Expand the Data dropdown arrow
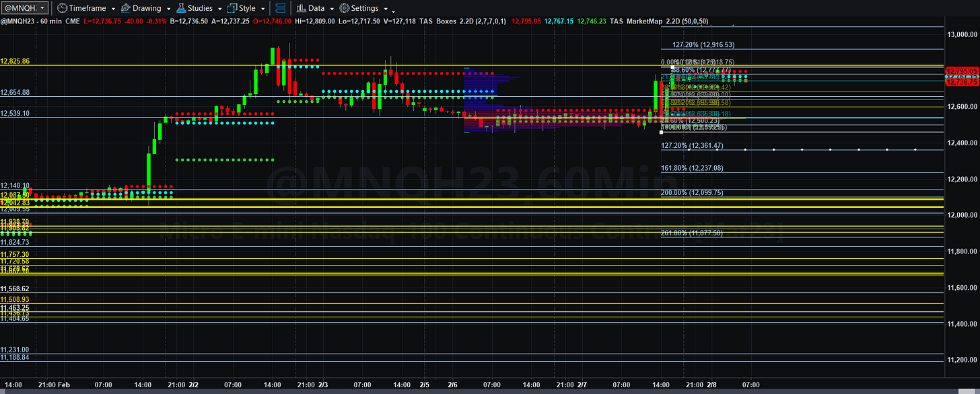Screen dimensions: 980x394 click(331, 9)
